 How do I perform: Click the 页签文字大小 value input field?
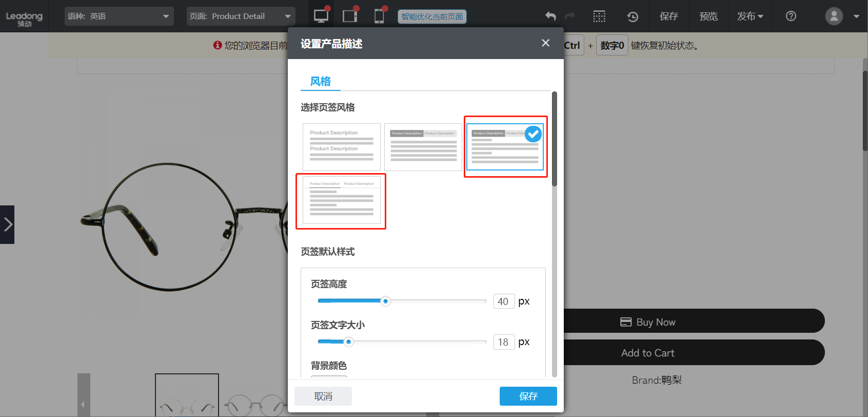pos(503,342)
